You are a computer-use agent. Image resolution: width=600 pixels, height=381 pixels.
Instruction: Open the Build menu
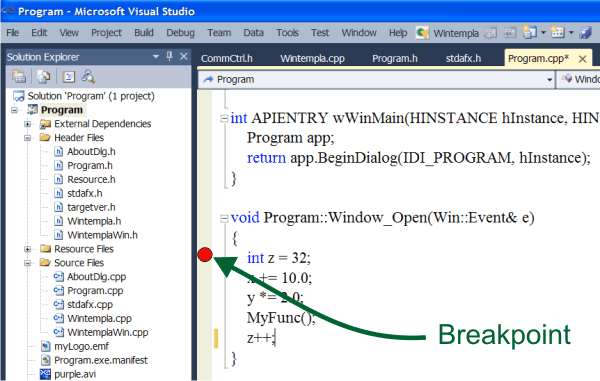[x=144, y=33]
